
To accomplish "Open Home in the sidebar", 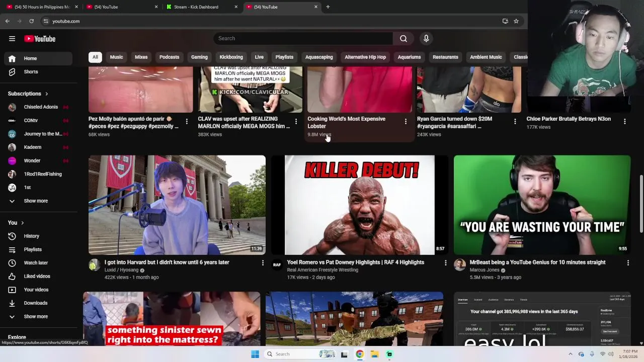I will tap(38, 58).
